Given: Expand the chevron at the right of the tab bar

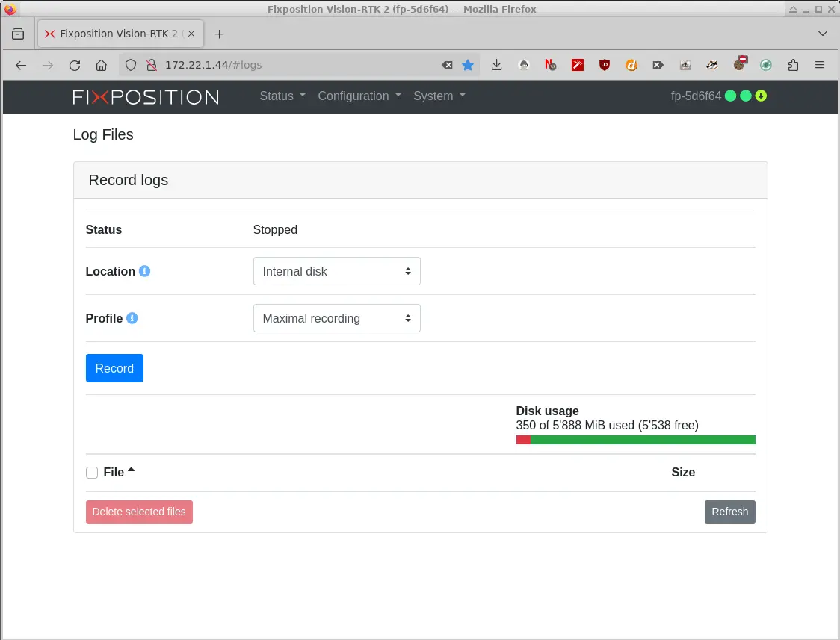Looking at the screenshot, I should [823, 34].
